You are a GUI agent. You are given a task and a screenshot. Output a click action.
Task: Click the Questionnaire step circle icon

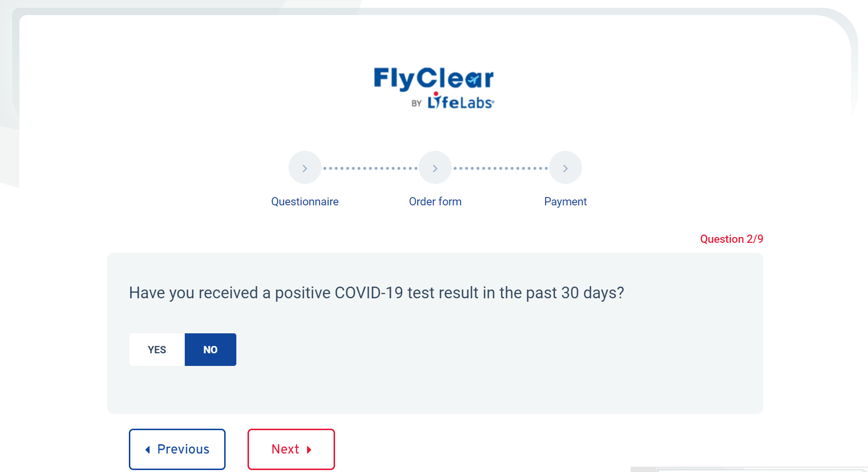[305, 168]
